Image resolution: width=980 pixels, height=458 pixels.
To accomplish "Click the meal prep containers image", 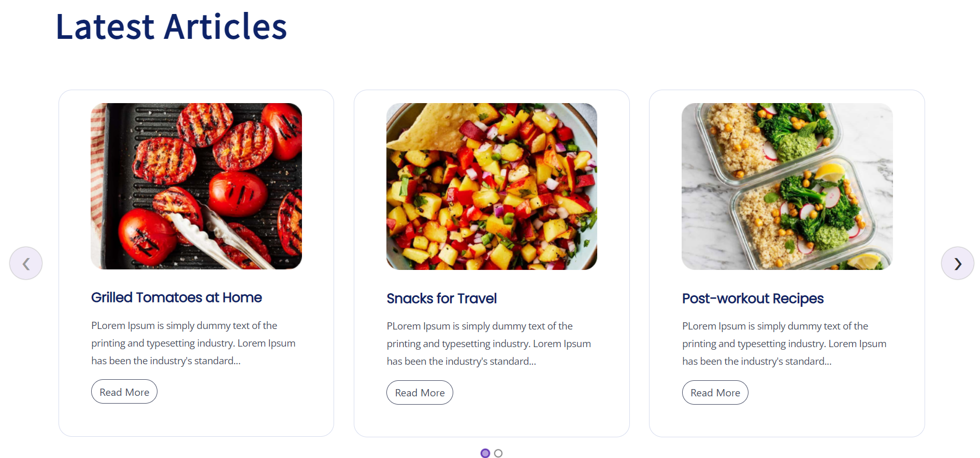I will (787, 186).
